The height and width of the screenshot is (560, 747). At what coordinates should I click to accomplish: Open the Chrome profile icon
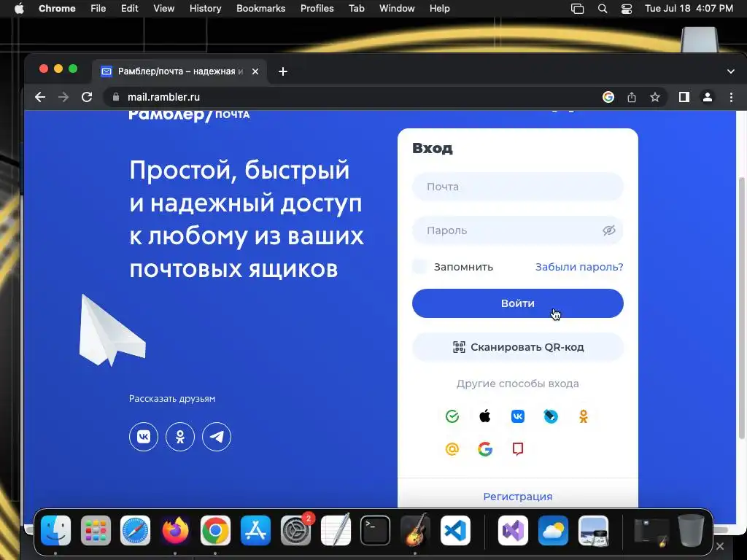pyautogui.click(x=708, y=97)
